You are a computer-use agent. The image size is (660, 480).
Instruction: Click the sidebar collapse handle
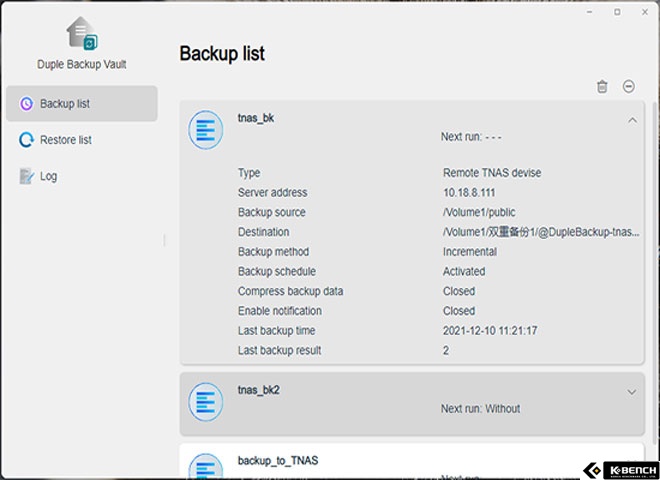click(164, 240)
